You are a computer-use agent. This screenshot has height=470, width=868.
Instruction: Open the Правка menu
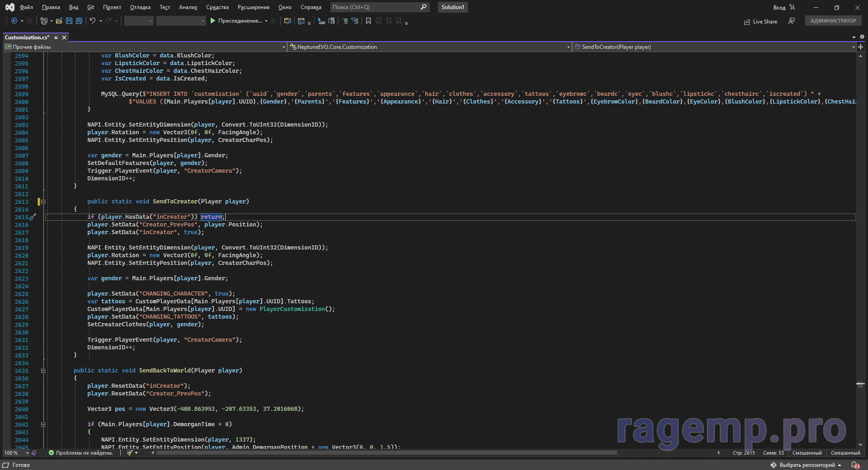tap(51, 7)
